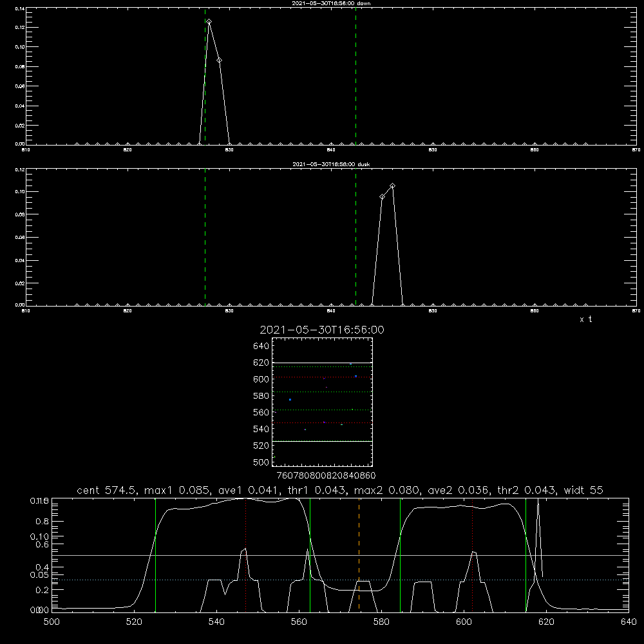
Task: Click the left green dashed line in dawn plot
Action: tap(205, 77)
